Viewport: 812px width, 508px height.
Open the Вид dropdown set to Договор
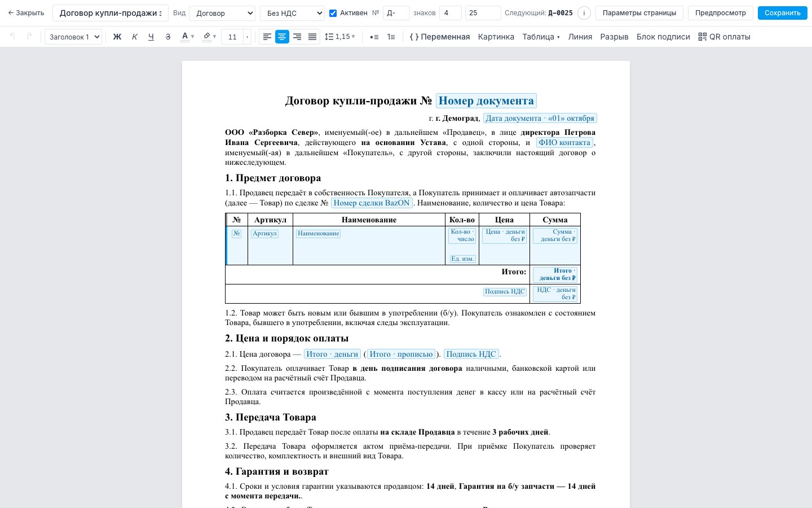click(x=222, y=13)
